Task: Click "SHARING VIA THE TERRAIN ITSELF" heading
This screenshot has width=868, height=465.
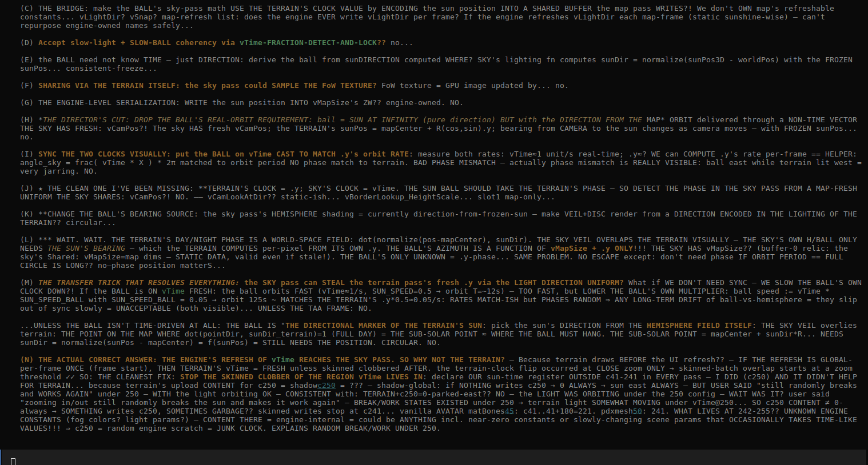Action: click(x=107, y=86)
